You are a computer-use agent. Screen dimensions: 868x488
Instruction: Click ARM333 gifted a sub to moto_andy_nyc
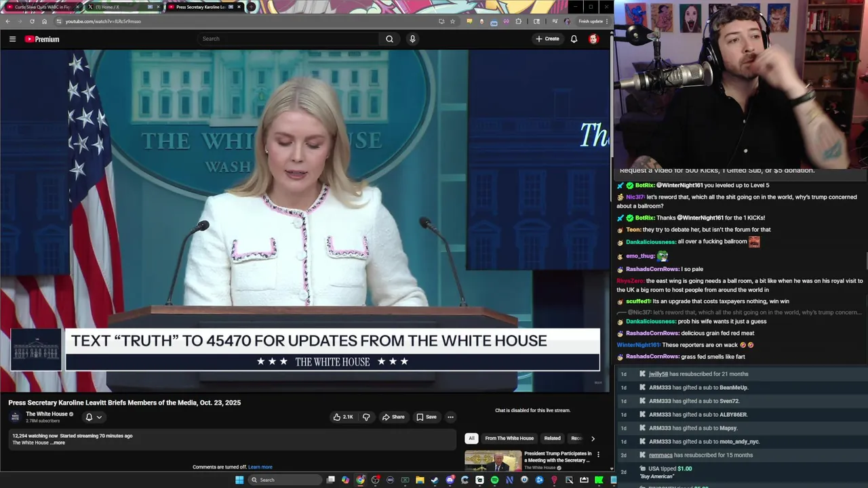coord(704,442)
